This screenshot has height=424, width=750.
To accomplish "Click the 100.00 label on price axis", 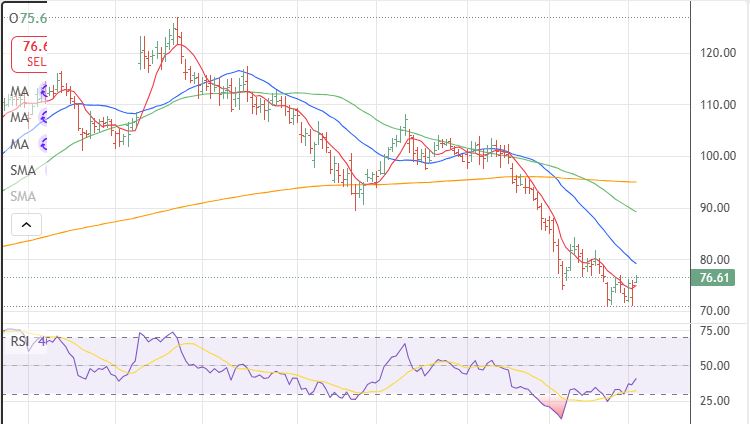I will [x=720, y=156].
